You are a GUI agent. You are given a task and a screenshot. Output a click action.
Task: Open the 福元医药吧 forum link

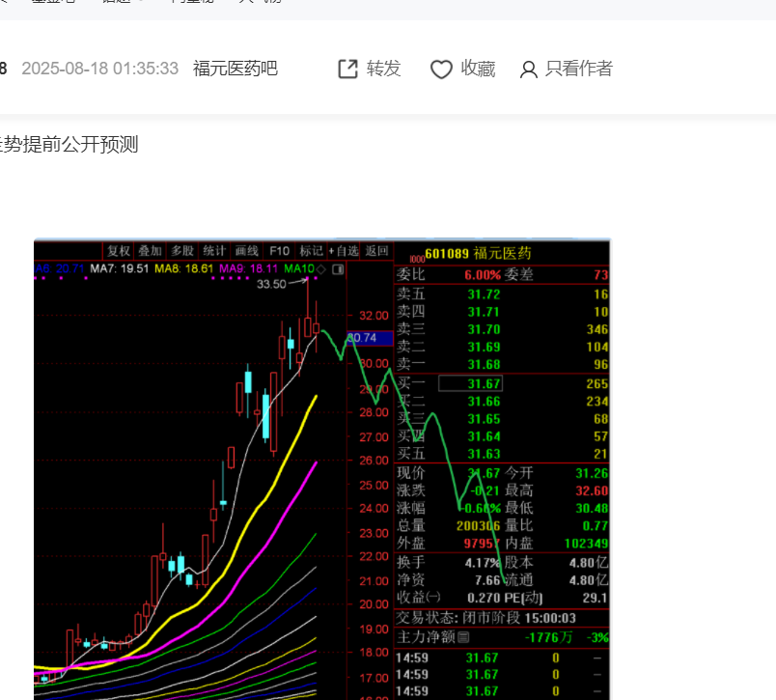pyautogui.click(x=236, y=69)
